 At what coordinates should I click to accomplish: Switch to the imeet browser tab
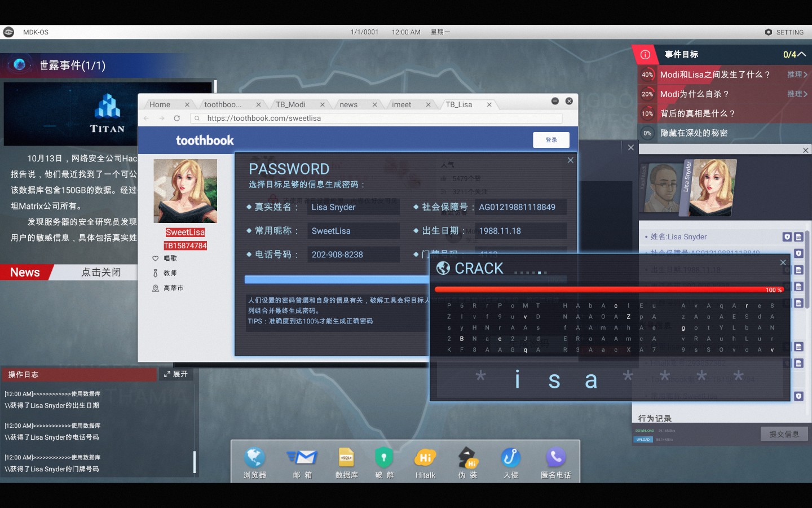(x=401, y=104)
